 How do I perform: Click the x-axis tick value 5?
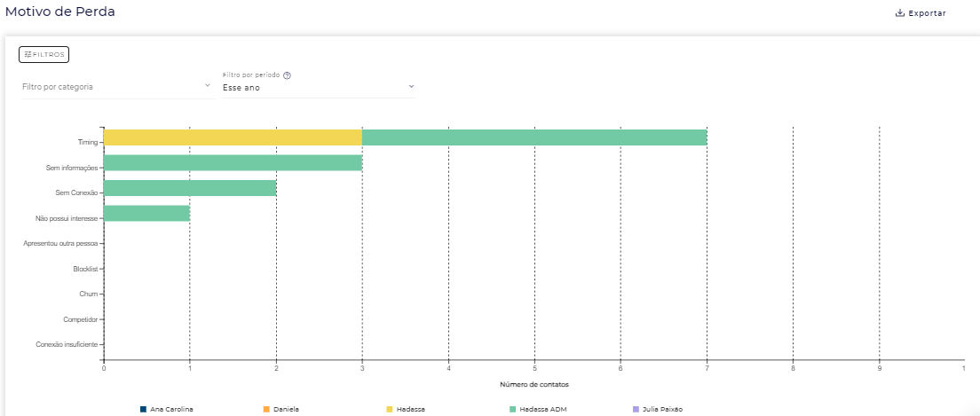click(x=534, y=369)
